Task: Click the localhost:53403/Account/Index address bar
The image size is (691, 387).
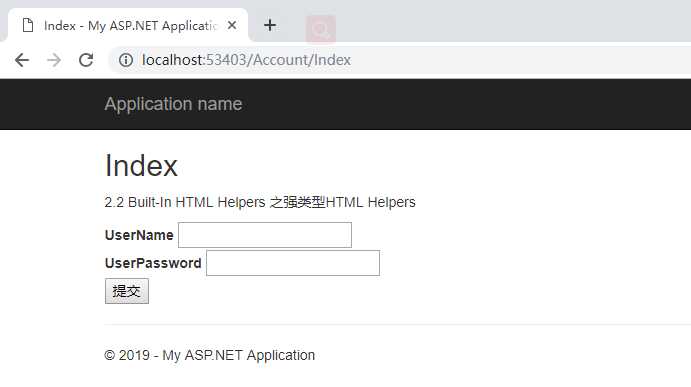Action: (399, 60)
